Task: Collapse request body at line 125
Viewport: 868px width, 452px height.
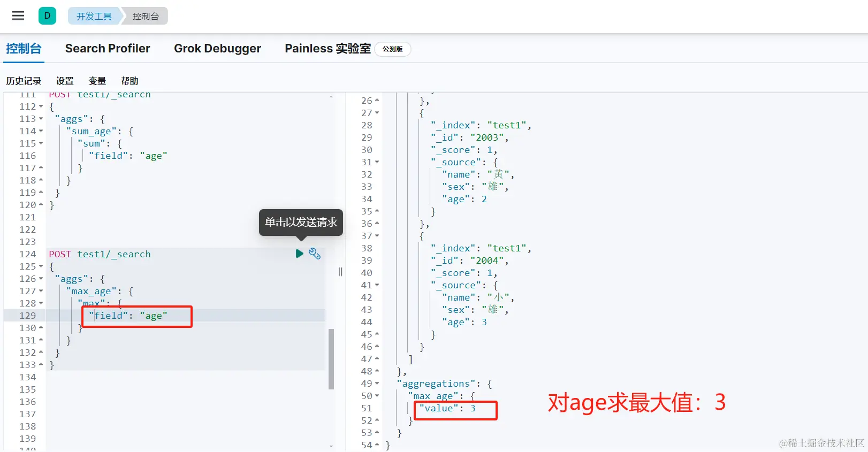Action: coord(41,266)
